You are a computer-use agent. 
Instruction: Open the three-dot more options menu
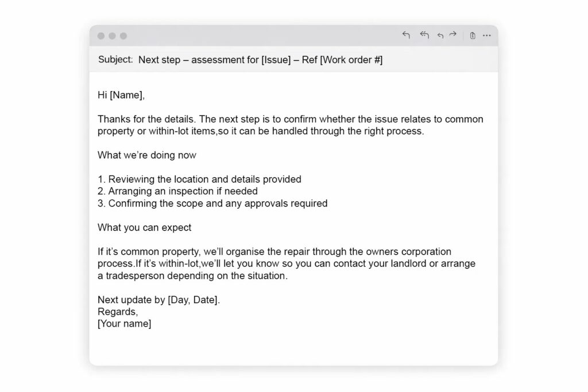487,36
